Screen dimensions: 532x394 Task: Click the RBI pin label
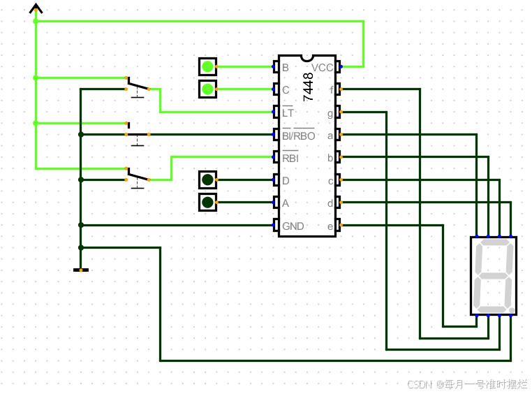(290, 157)
